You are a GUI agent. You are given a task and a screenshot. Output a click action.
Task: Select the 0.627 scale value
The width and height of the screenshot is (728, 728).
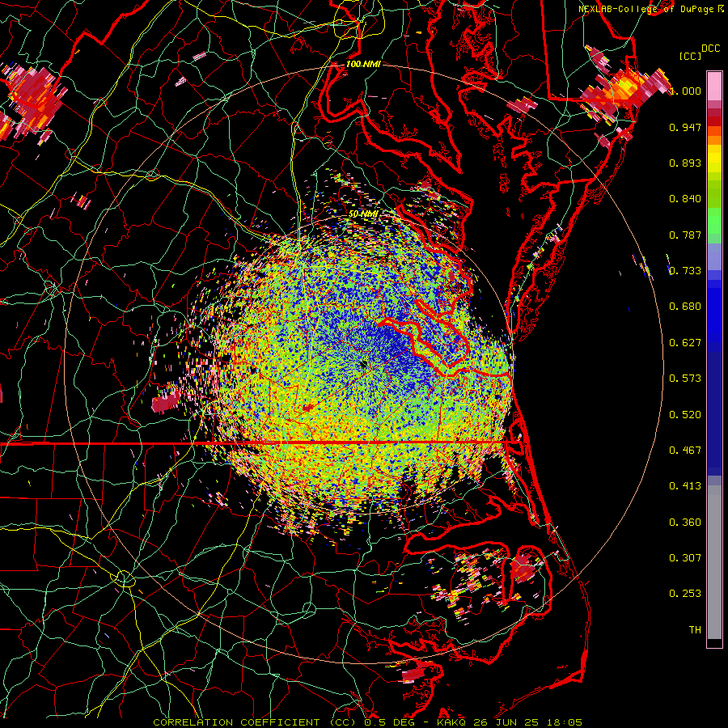[685, 343]
